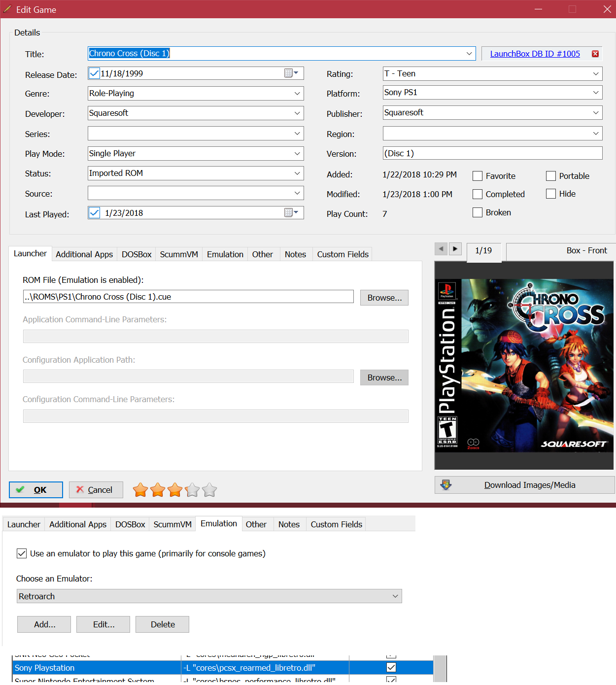Open the Play Mode dropdown
Screen dimensions: 616x685
coord(297,154)
